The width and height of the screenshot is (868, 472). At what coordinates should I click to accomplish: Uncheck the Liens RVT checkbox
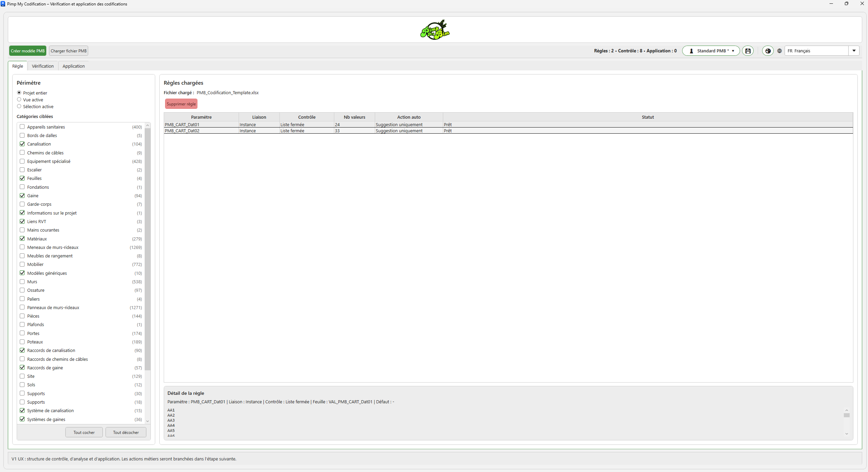(22, 221)
